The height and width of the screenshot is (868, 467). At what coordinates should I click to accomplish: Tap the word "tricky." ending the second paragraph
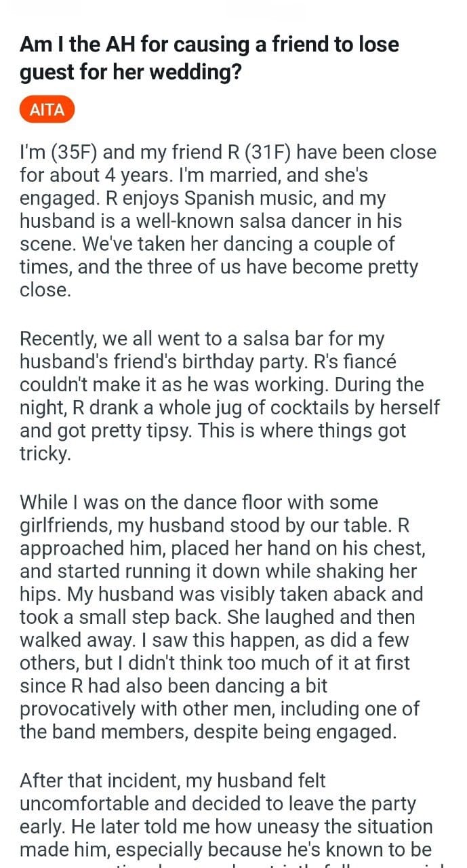tap(45, 454)
